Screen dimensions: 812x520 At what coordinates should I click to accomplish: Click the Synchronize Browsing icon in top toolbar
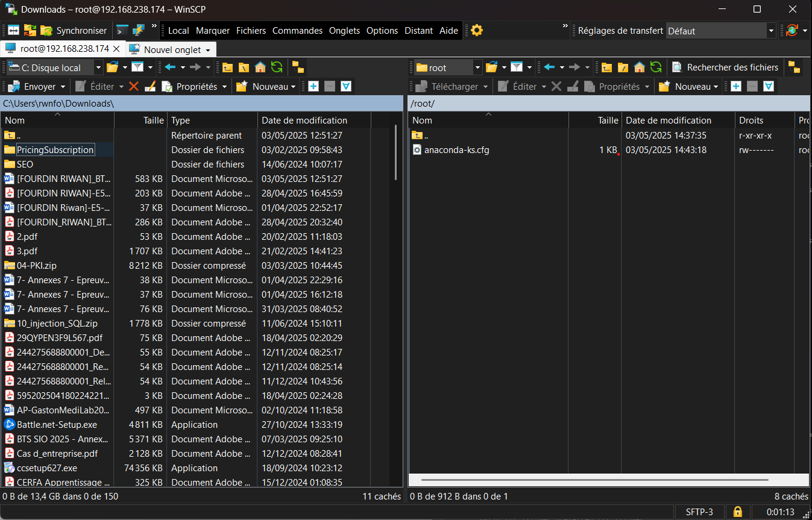(30, 30)
